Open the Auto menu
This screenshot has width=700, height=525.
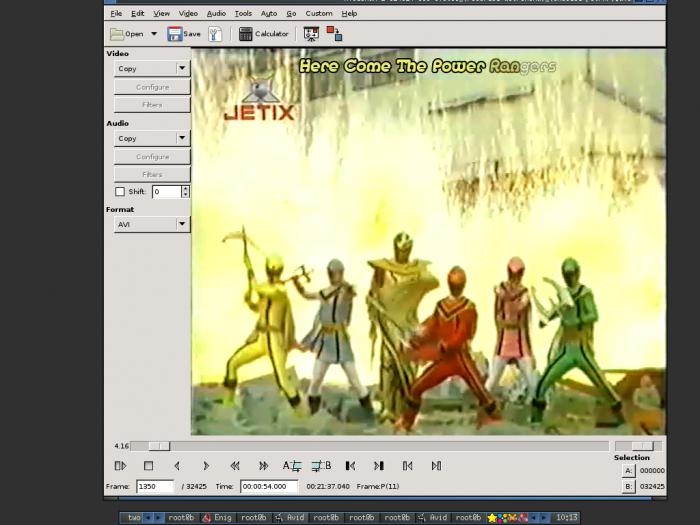tap(269, 13)
